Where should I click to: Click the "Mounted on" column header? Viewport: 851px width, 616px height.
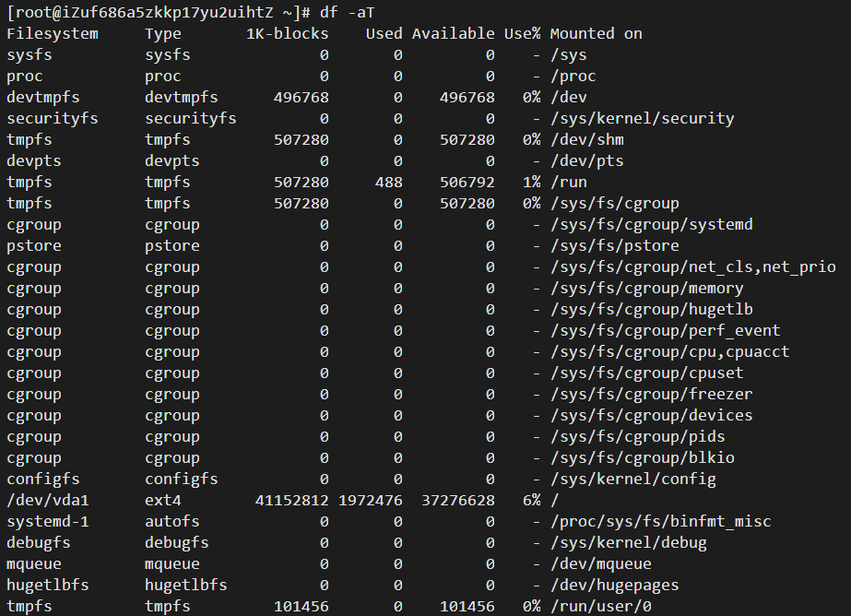pos(596,33)
